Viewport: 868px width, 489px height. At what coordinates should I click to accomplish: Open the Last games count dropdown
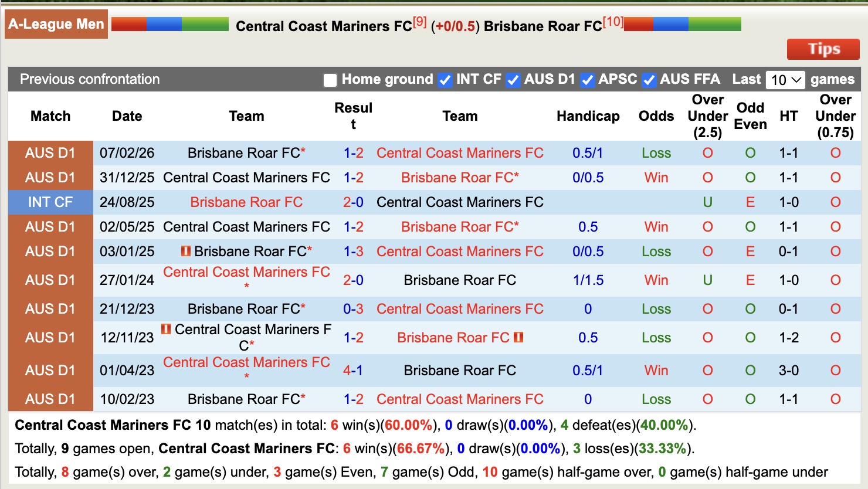(x=786, y=79)
